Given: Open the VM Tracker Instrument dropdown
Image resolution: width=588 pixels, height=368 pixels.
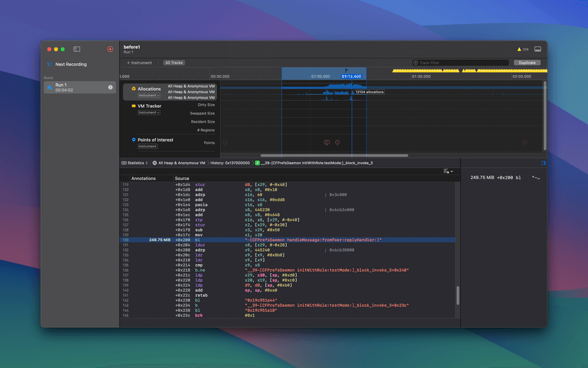Looking at the screenshot, I should (149, 113).
